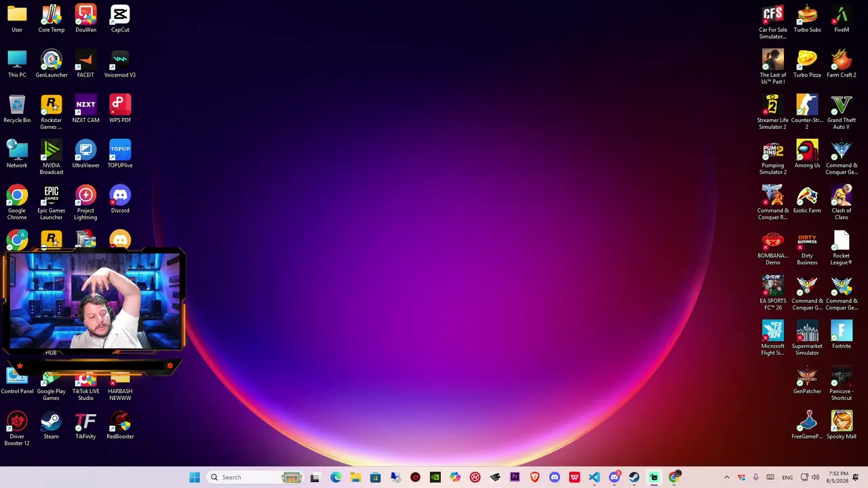The height and width of the screenshot is (488, 868).
Task: Select the Recycle Bin icon
Action: 17,110
